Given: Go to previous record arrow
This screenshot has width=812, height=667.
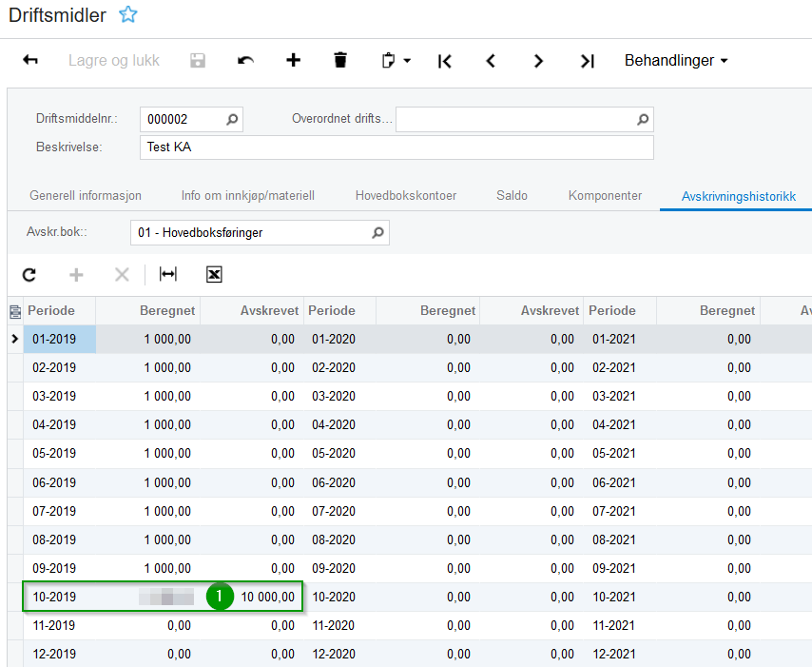Looking at the screenshot, I should coord(491,61).
